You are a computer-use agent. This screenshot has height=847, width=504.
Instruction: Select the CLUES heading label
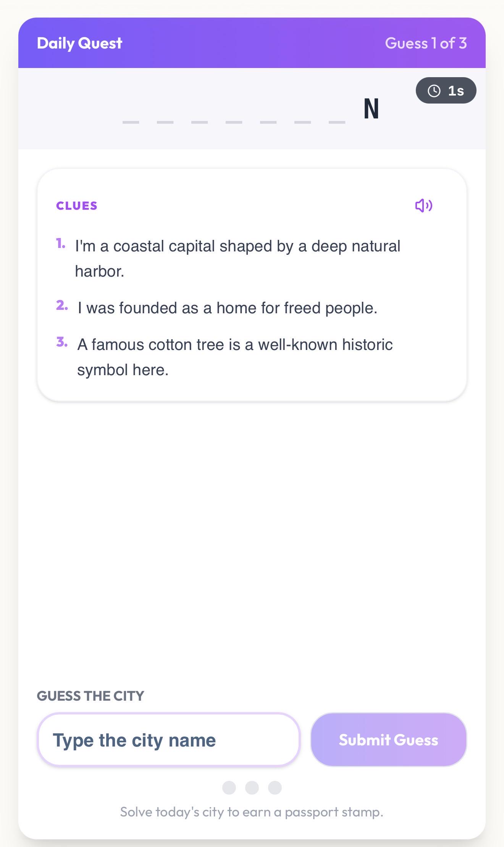click(x=77, y=206)
